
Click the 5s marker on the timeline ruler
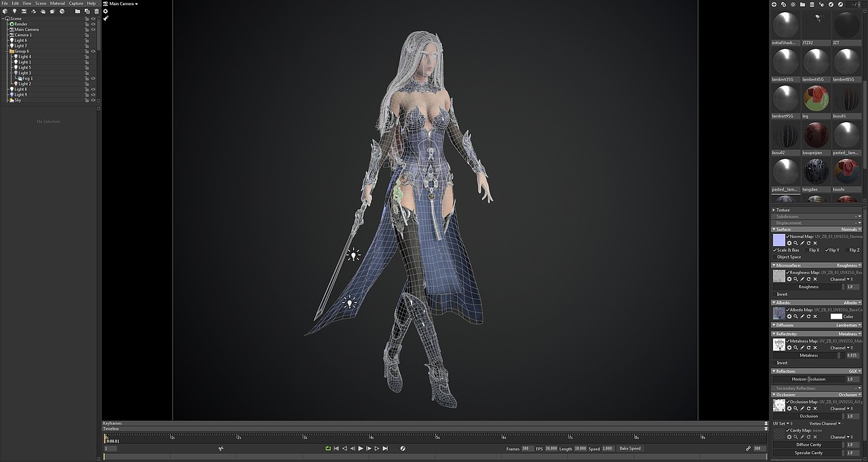coord(438,437)
